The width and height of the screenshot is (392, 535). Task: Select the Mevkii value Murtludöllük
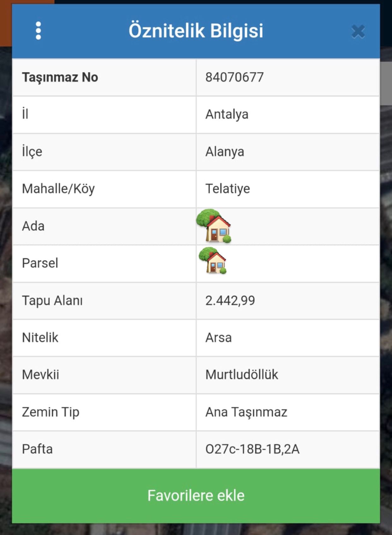(241, 375)
